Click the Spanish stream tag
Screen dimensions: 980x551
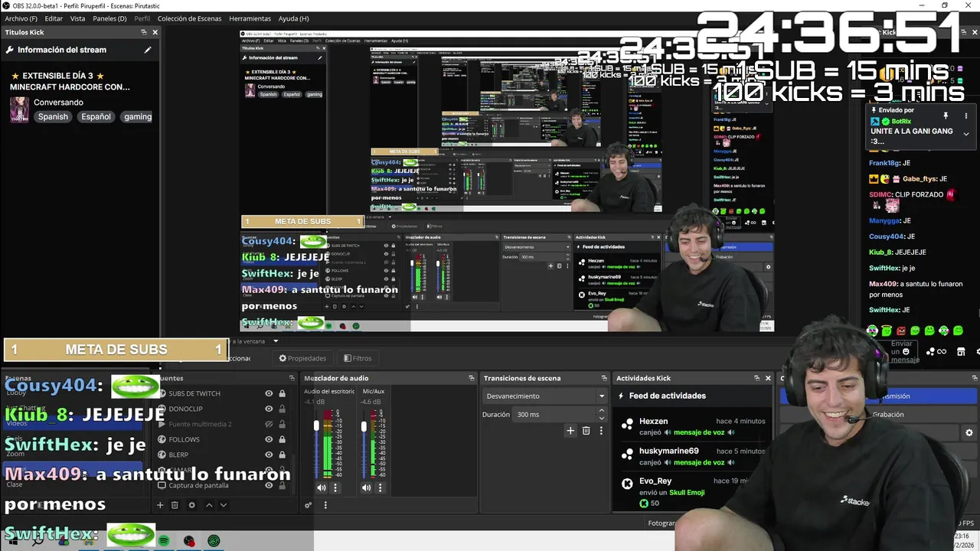(53, 117)
